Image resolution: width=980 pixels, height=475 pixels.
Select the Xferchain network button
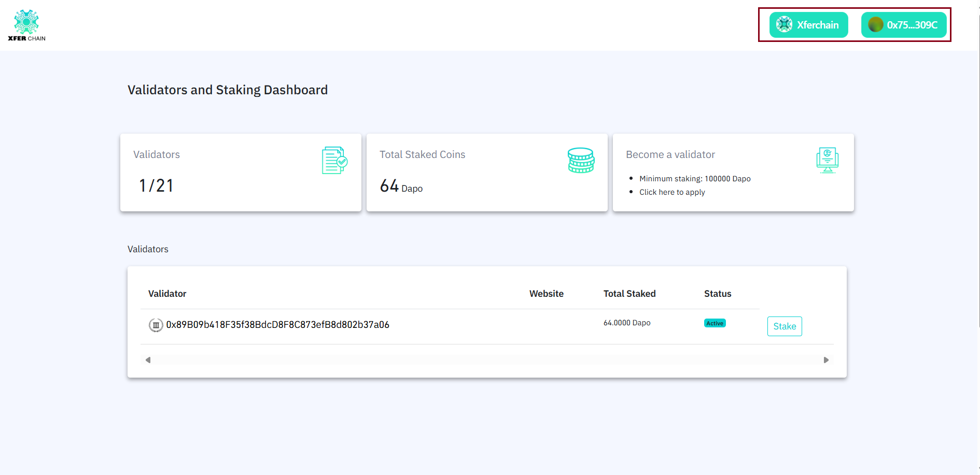(x=808, y=24)
